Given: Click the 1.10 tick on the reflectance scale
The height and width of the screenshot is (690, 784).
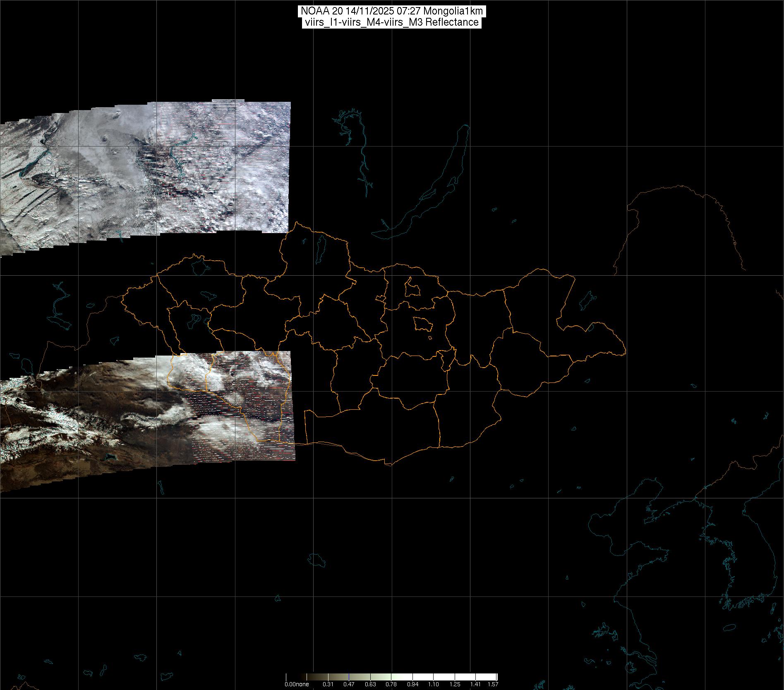Looking at the screenshot, I should (x=433, y=684).
